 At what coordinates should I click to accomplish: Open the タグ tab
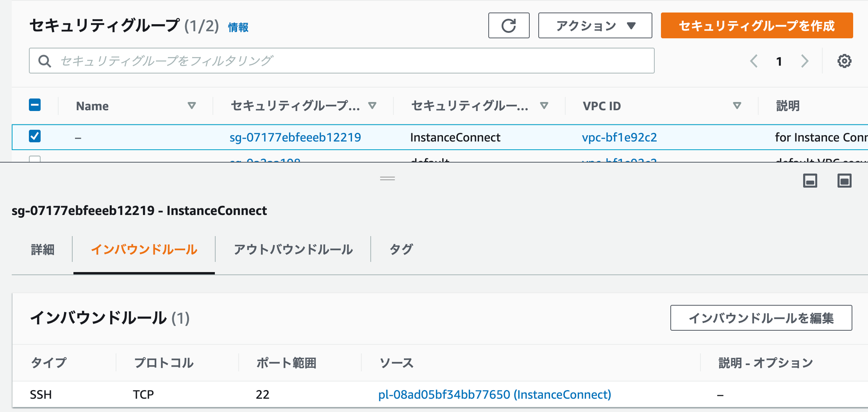[x=401, y=249]
